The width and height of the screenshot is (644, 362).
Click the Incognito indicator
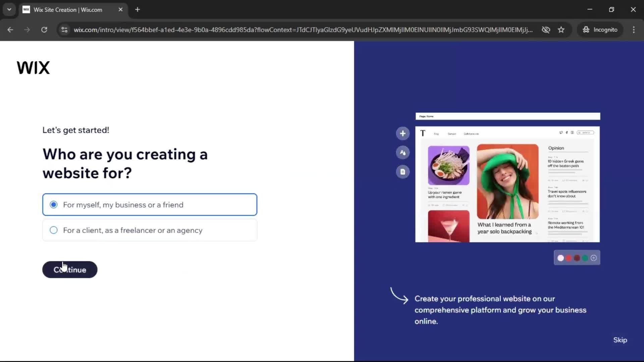600,29
